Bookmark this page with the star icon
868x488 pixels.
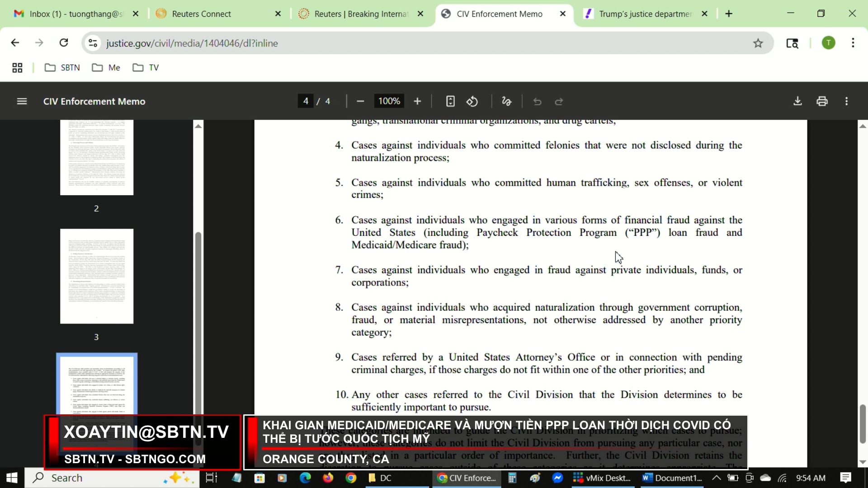pos(758,43)
